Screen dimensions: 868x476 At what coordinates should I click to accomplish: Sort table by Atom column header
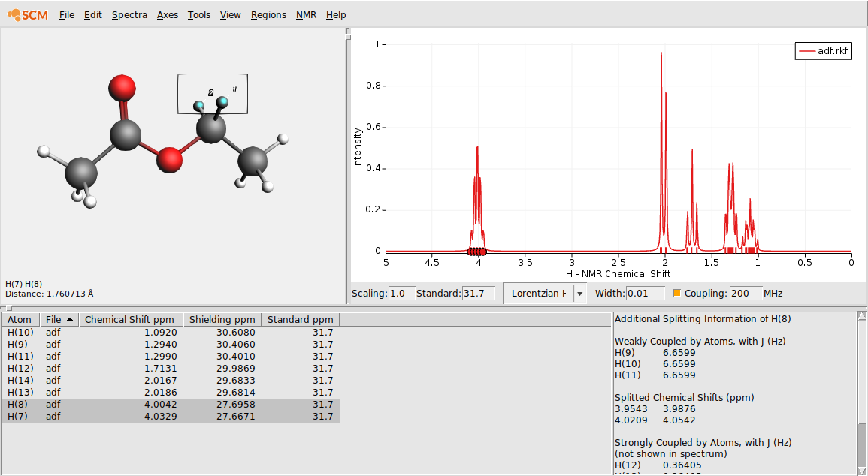(x=20, y=320)
